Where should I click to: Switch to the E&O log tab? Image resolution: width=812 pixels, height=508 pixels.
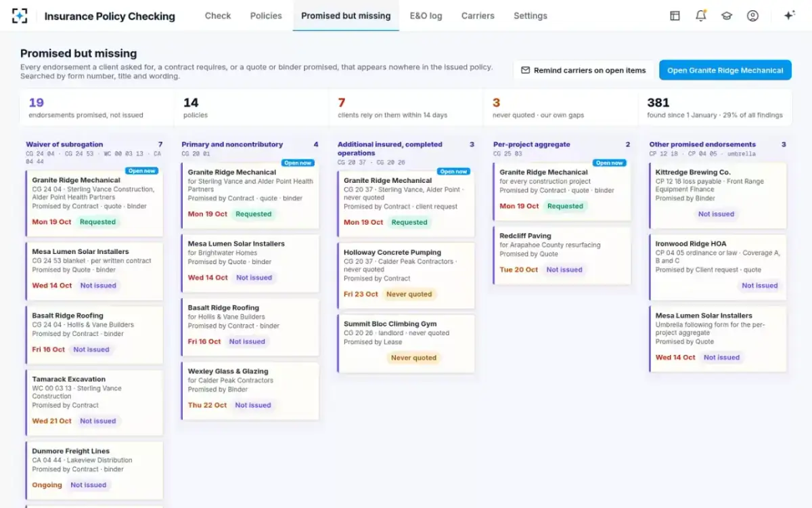click(426, 16)
